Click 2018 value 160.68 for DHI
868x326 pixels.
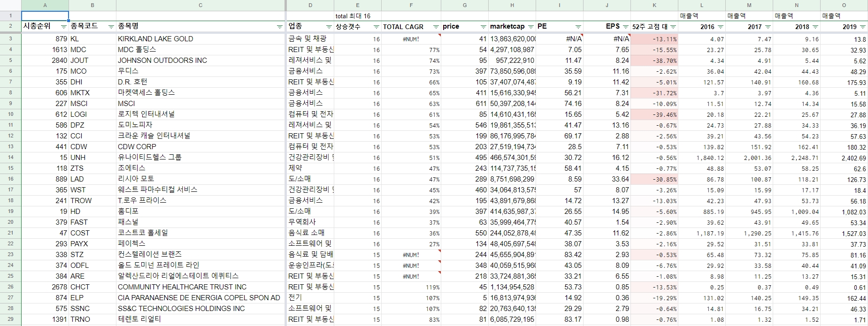coord(797,82)
